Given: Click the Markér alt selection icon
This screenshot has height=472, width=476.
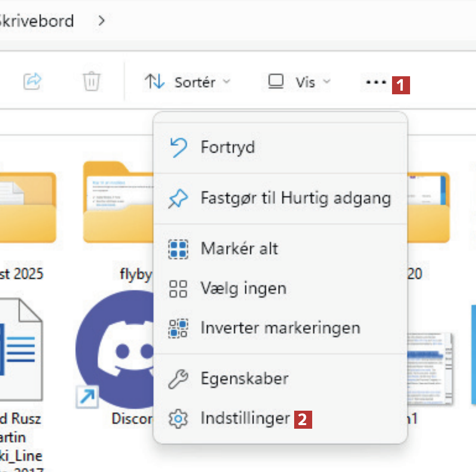Looking at the screenshot, I should [x=178, y=249].
